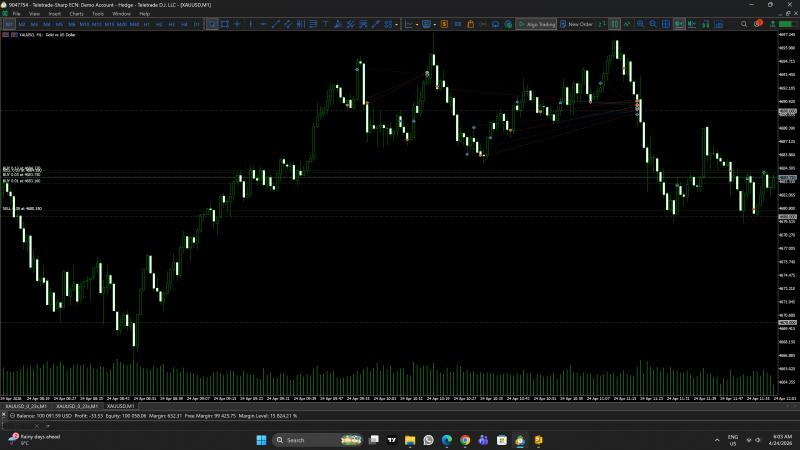Select the H4 timeframe
This screenshot has height=450, width=800.
coord(184,24)
